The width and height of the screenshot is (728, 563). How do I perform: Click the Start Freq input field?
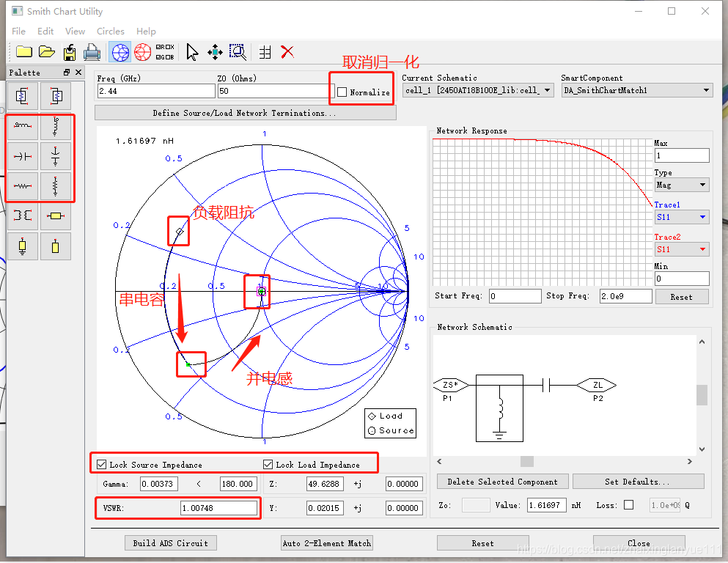(515, 296)
